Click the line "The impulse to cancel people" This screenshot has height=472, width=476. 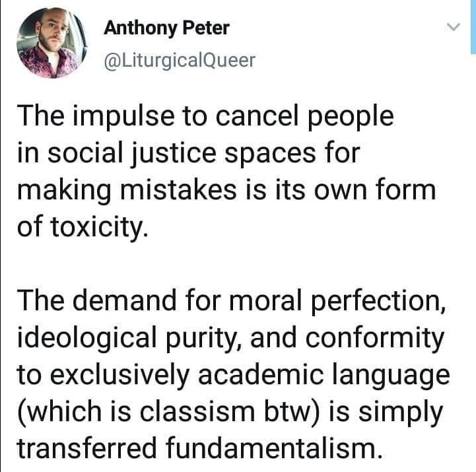click(x=205, y=116)
